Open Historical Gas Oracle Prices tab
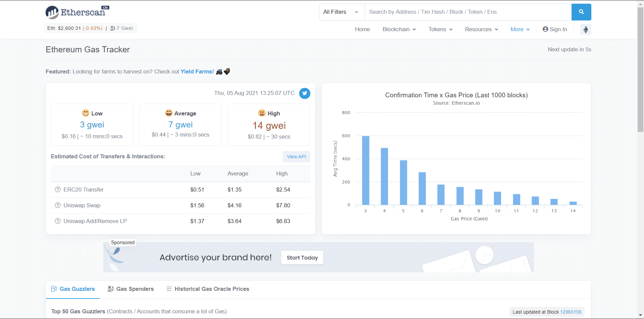Image resolution: width=644 pixels, height=319 pixels. point(208,289)
